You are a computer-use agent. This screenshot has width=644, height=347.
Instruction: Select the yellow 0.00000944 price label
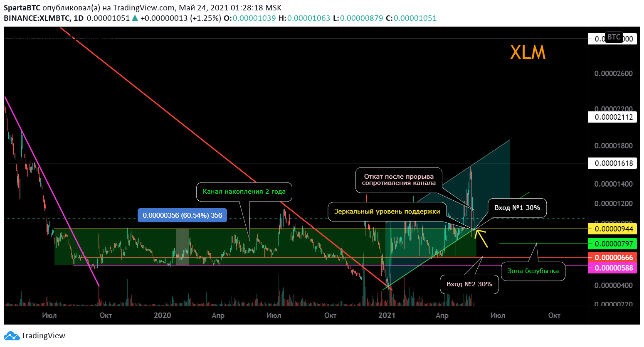click(x=614, y=229)
